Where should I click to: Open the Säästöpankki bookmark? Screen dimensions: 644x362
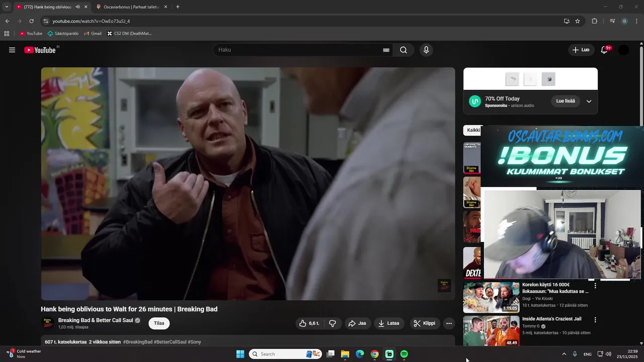(x=63, y=34)
